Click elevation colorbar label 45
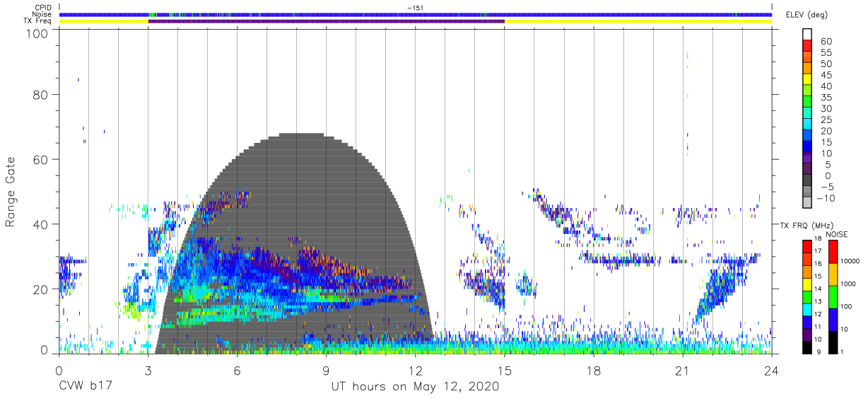Viewport: 868px width, 401px height. pyautogui.click(x=826, y=75)
